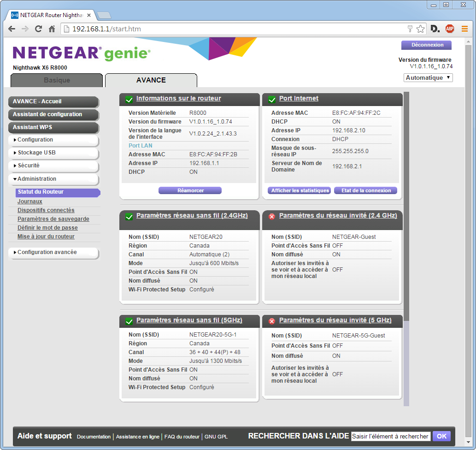The height and width of the screenshot is (450, 476).
Task: Click the router status panel scrollbar
Action: coord(406,207)
